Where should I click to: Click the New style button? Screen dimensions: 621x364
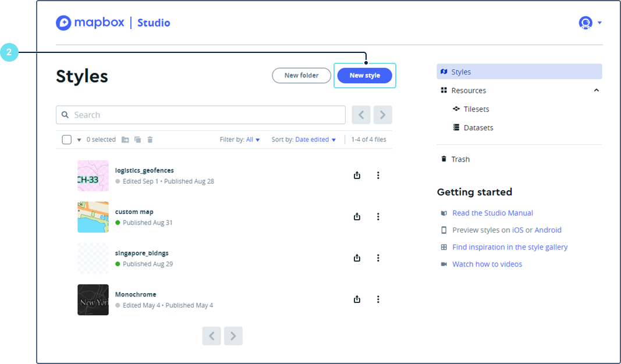click(x=364, y=76)
